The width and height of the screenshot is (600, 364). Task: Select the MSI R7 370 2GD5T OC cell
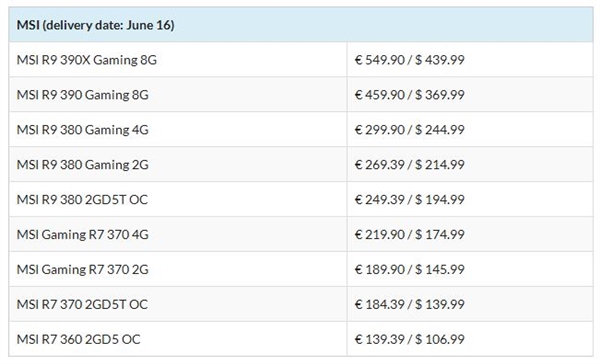pos(178,304)
